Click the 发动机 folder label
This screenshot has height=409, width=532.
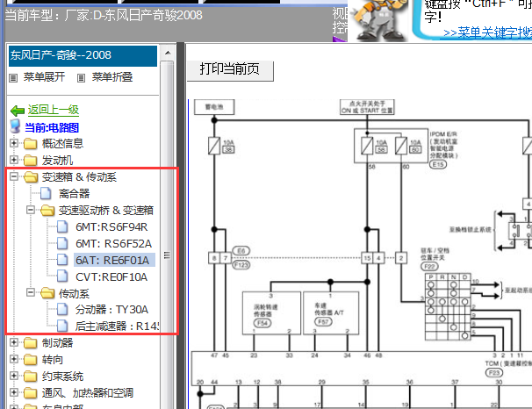click(x=57, y=161)
